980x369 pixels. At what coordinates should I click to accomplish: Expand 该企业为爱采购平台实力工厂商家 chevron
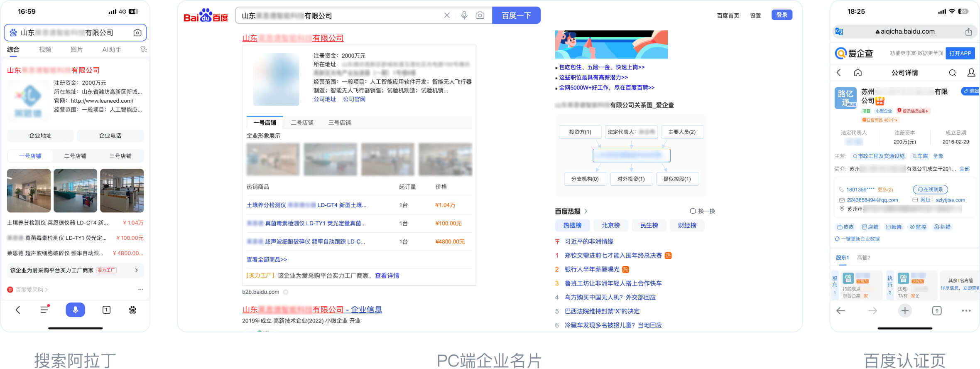tap(137, 270)
